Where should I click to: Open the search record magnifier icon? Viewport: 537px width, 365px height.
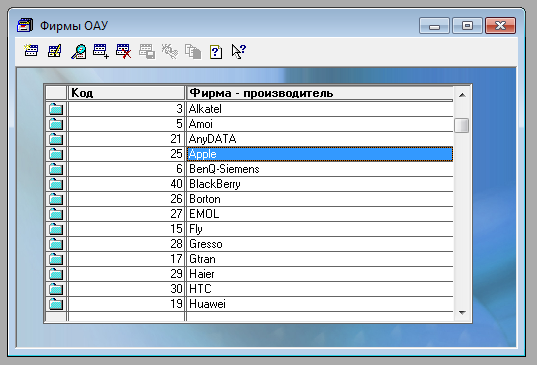78,51
